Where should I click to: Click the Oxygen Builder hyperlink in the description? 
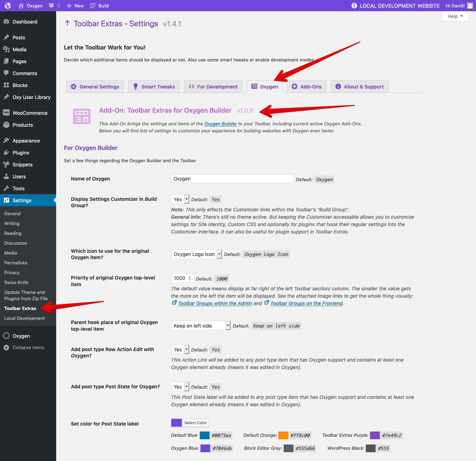pos(220,124)
